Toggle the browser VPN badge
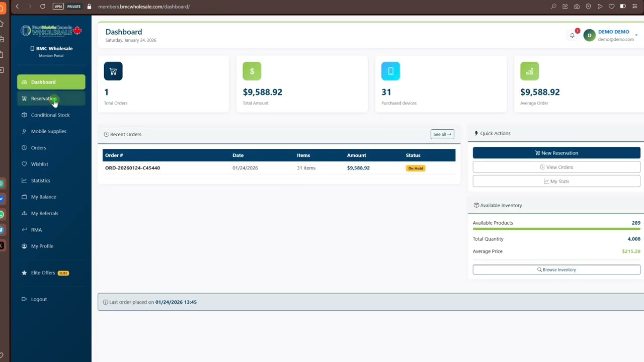The height and width of the screenshot is (362, 644). 58,7
